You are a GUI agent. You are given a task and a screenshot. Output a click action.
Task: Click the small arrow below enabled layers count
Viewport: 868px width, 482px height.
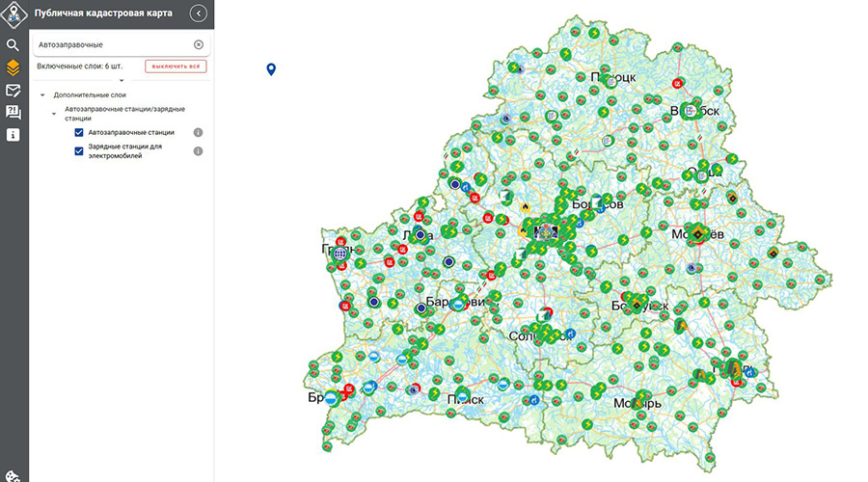point(122,81)
